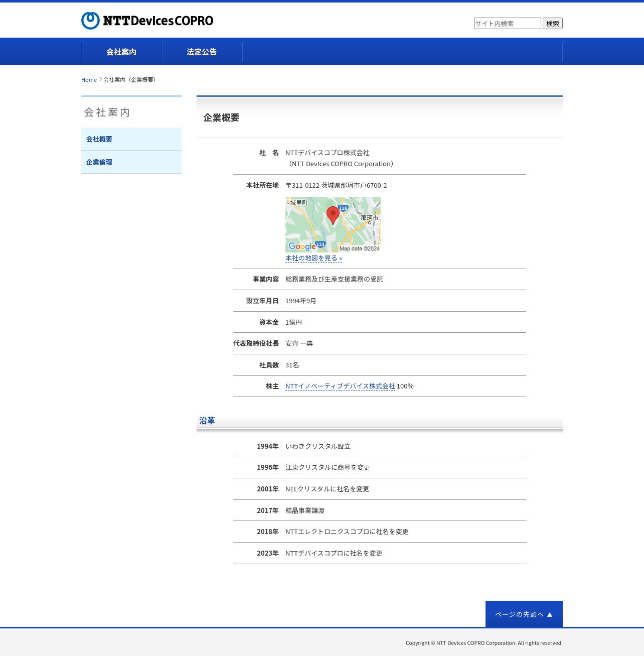Click the history entry いわきクリスタル設立
The image size is (644, 656).
tap(318, 446)
